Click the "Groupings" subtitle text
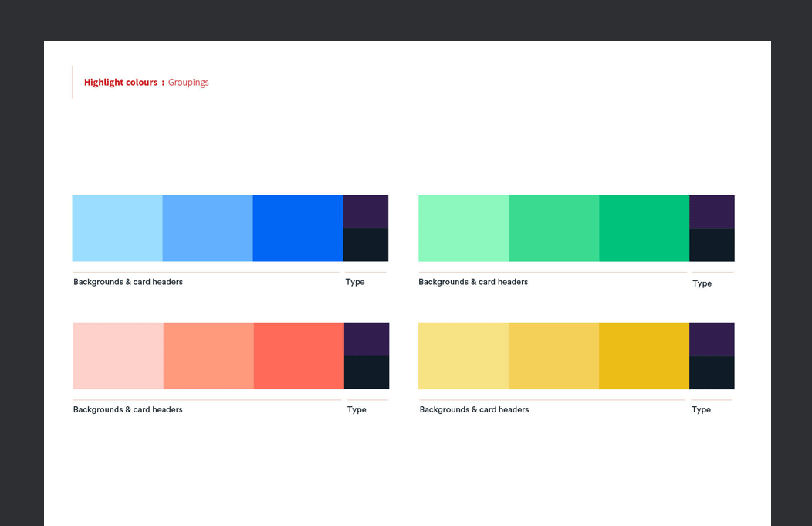 [x=188, y=82]
